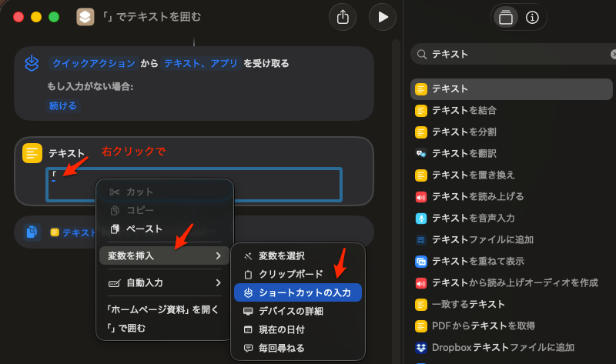Click the テキストを結合 action icon
616x364 pixels.
[x=421, y=111]
